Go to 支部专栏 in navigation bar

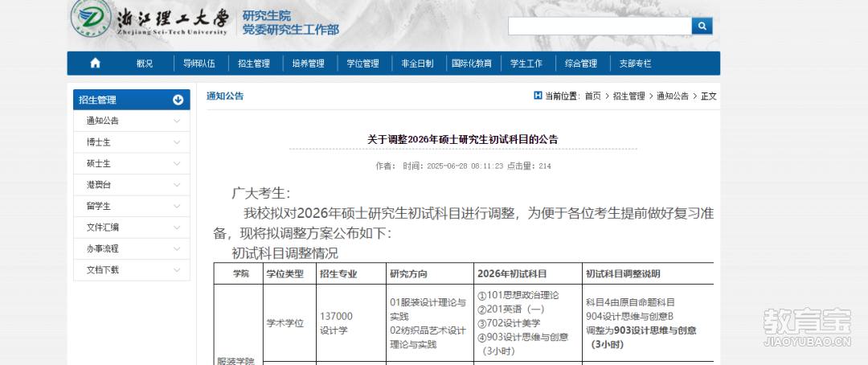pos(635,64)
